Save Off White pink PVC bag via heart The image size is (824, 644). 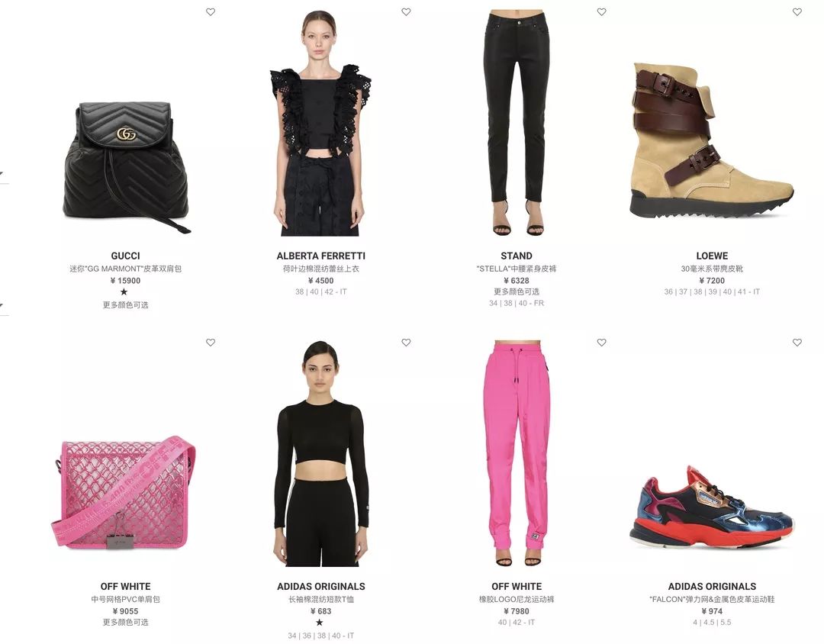[x=211, y=343]
